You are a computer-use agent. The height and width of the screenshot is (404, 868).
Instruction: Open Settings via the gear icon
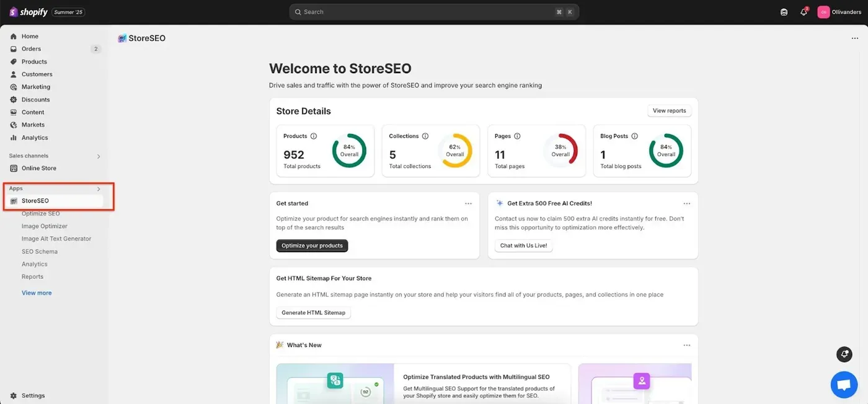pyautogui.click(x=14, y=395)
